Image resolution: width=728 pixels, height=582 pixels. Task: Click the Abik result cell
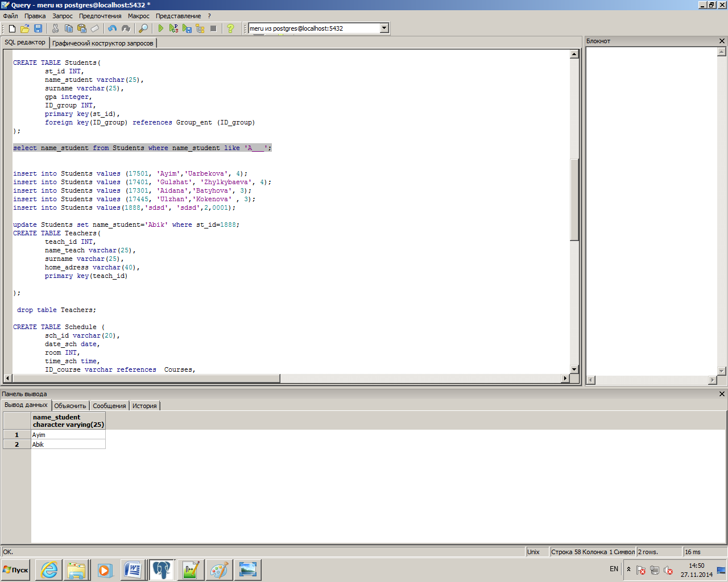click(x=68, y=444)
